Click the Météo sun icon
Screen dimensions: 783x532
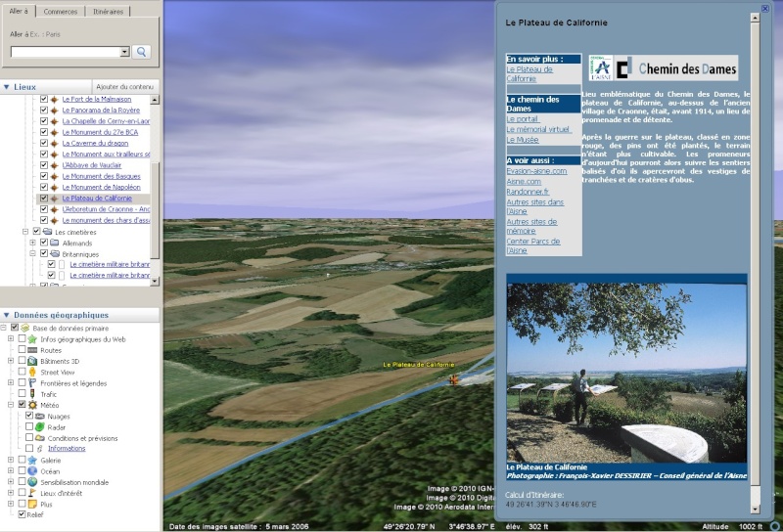(x=32, y=405)
